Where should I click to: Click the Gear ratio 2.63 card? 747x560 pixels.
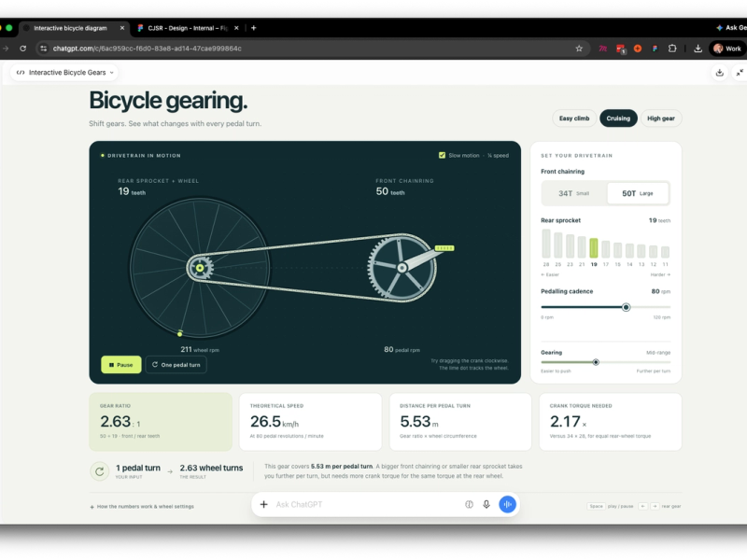pyautogui.click(x=161, y=422)
